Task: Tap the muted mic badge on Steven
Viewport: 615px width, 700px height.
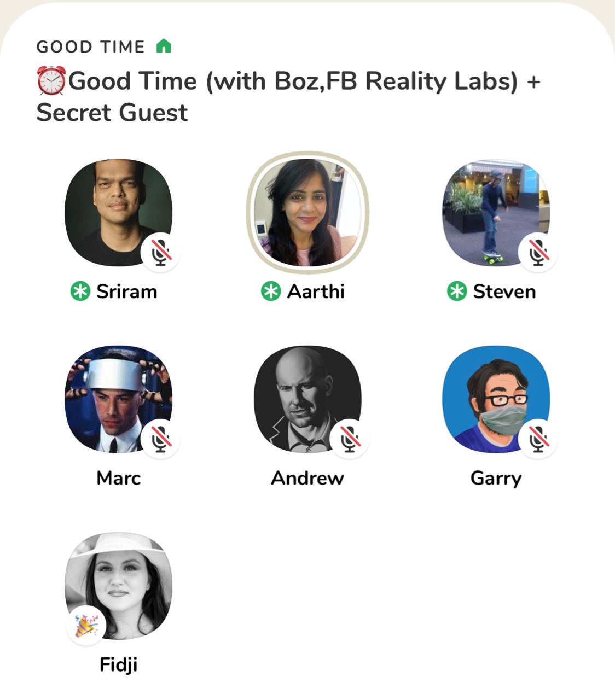Action: point(538,252)
